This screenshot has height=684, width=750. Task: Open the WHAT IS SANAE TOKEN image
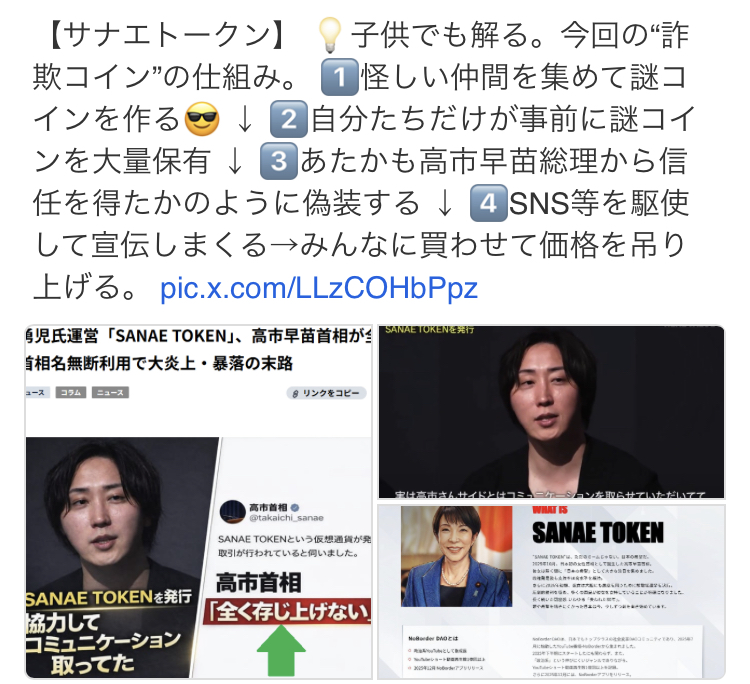click(551, 592)
